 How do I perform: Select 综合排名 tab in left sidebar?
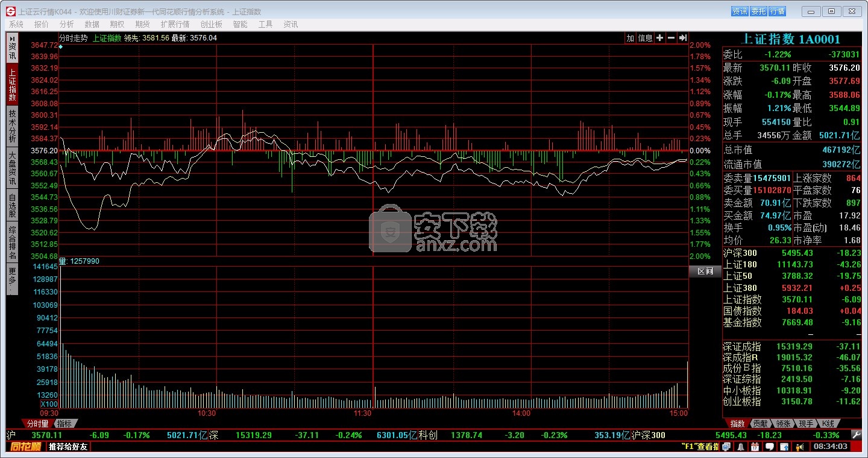pyautogui.click(x=12, y=242)
